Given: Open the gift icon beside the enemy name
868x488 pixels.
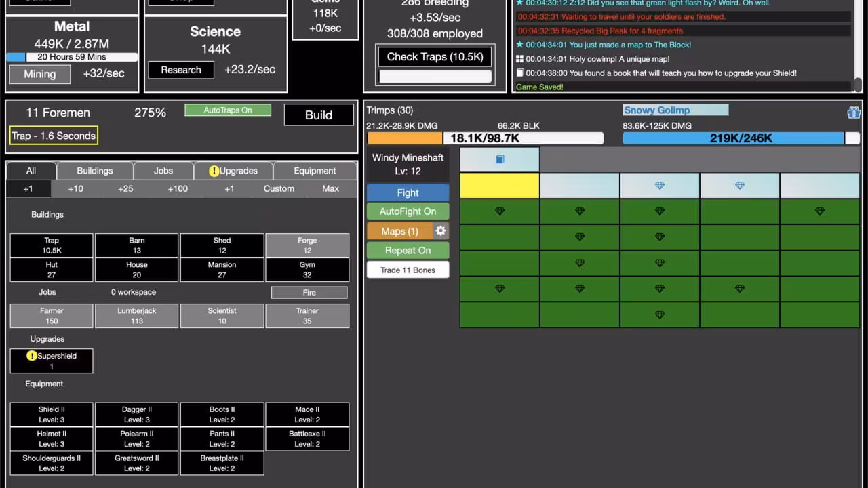Looking at the screenshot, I should point(854,113).
